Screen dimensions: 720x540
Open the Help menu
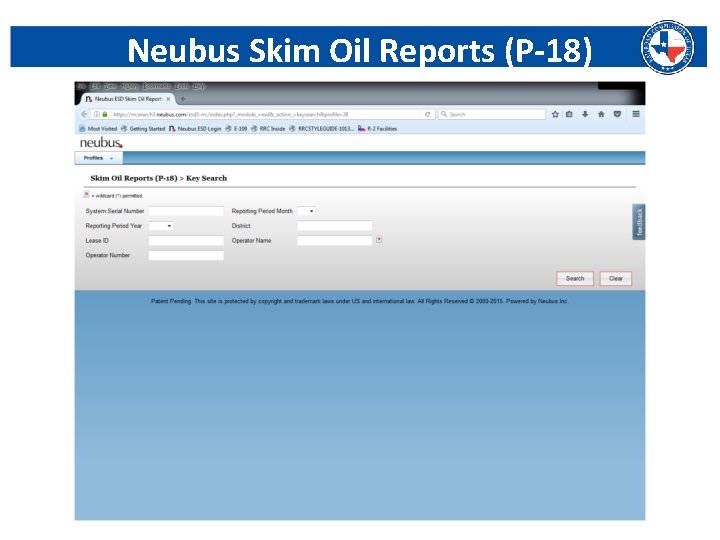point(199,86)
